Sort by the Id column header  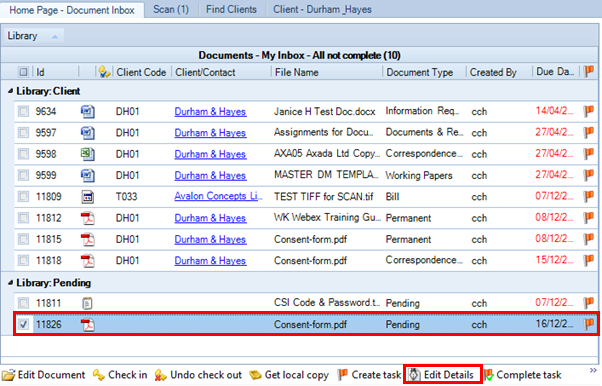(55, 72)
